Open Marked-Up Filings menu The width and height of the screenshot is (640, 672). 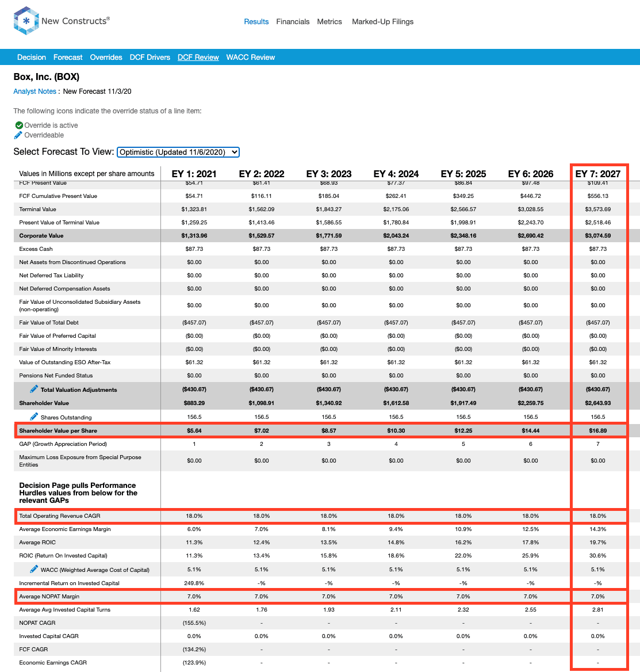pyautogui.click(x=382, y=21)
